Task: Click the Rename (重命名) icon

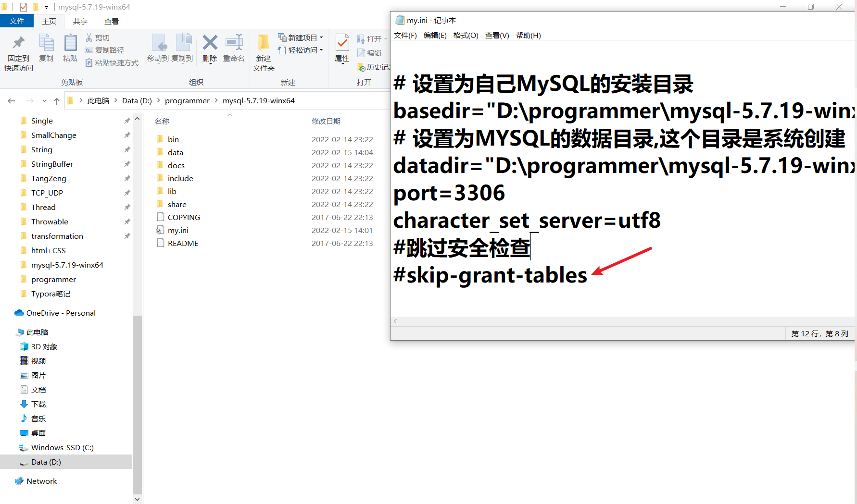Action: click(x=234, y=42)
